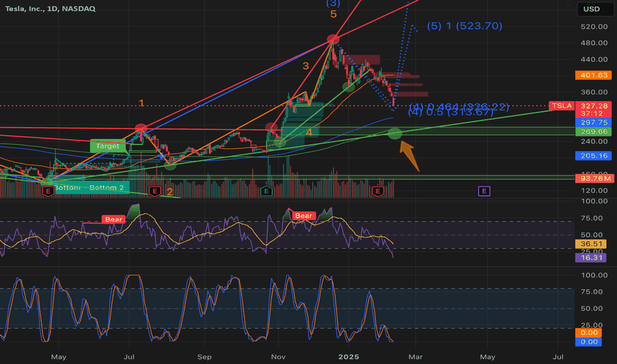
Task: Click Sep on the time axis
Action: (x=204, y=357)
